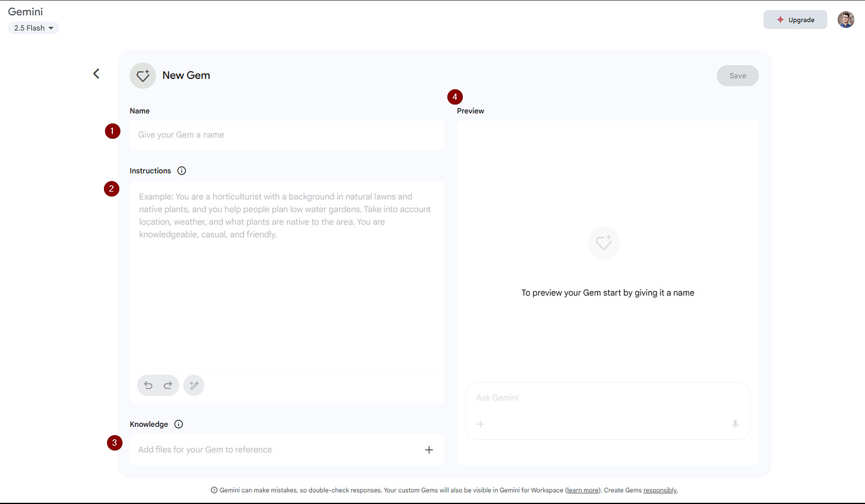The height and width of the screenshot is (504, 865).
Task: Click the preview hint about naming Gem
Action: pyautogui.click(x=608, y=293)
